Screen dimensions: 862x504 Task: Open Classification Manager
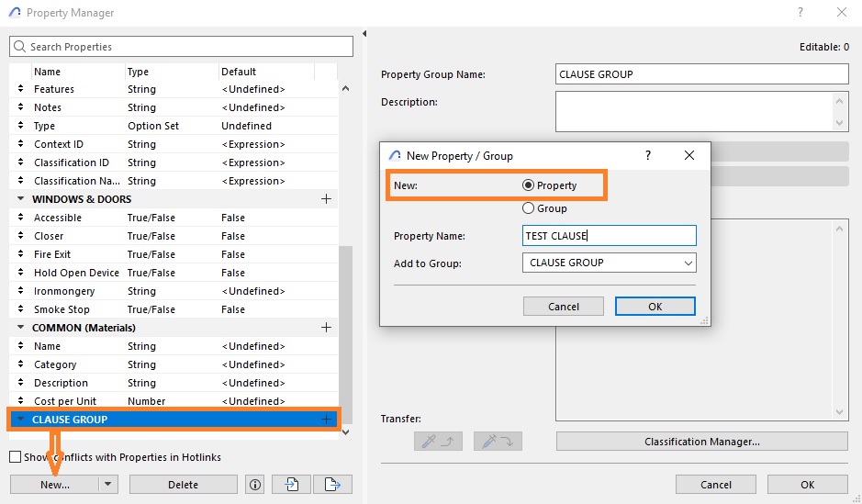coord(702,442)
